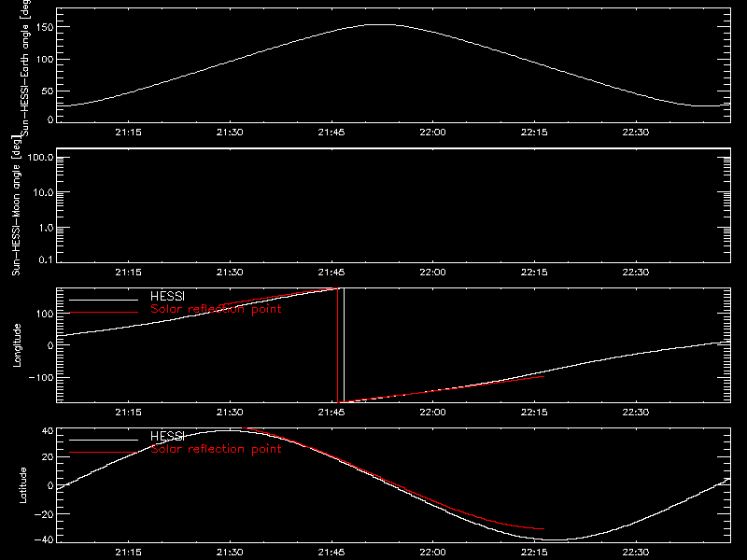Click 22:00 label under Earth angle plot
The image size is (747, 560).
click(432, 133)
